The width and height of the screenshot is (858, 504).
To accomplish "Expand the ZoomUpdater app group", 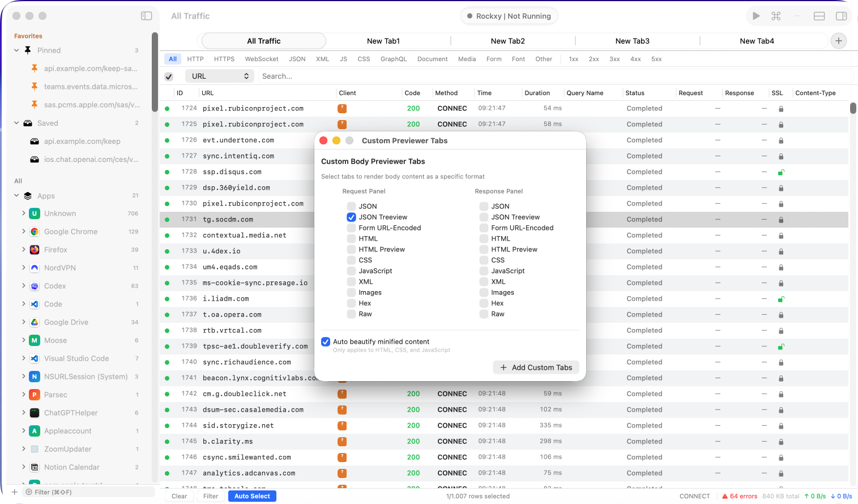I will [x=24, y=449].
